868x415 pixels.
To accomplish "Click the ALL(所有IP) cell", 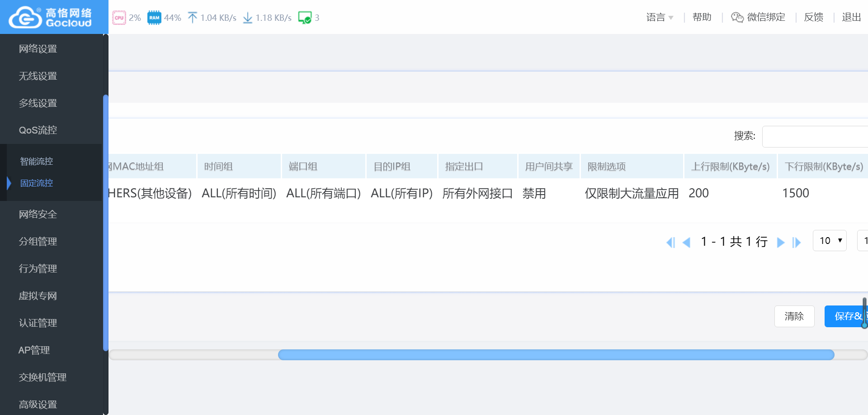I will pyautogui.click(x=402, y=193).
